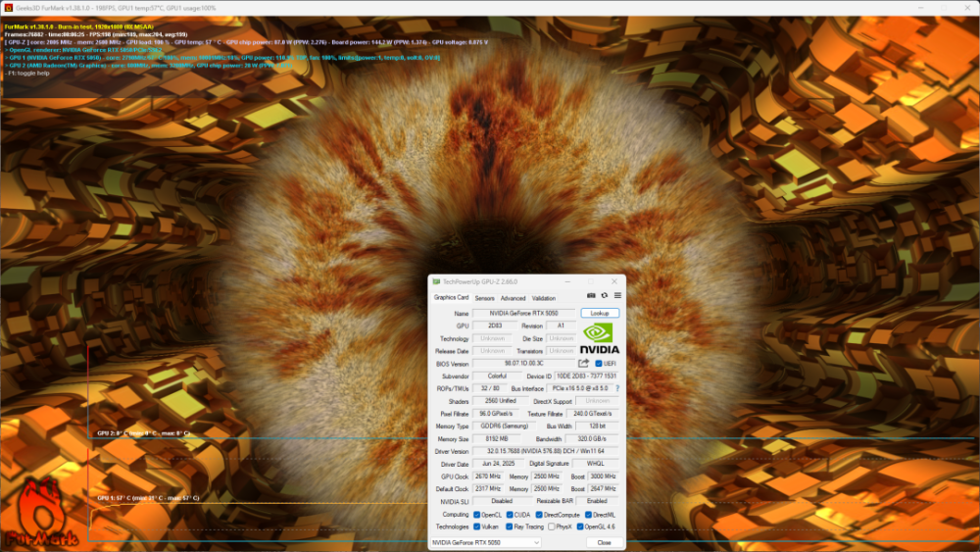Click the BIOS export share icon
Screen dimensions: 980x552
[584, 363]
